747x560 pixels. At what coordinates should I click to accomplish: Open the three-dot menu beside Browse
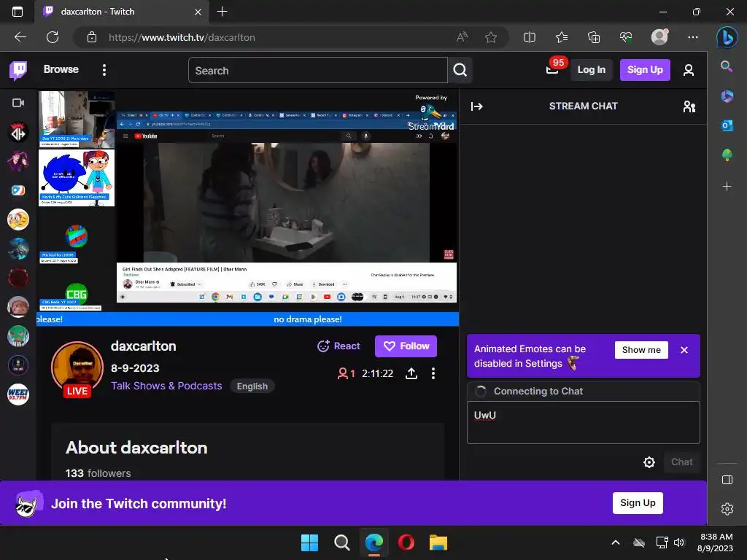point(104,70)
